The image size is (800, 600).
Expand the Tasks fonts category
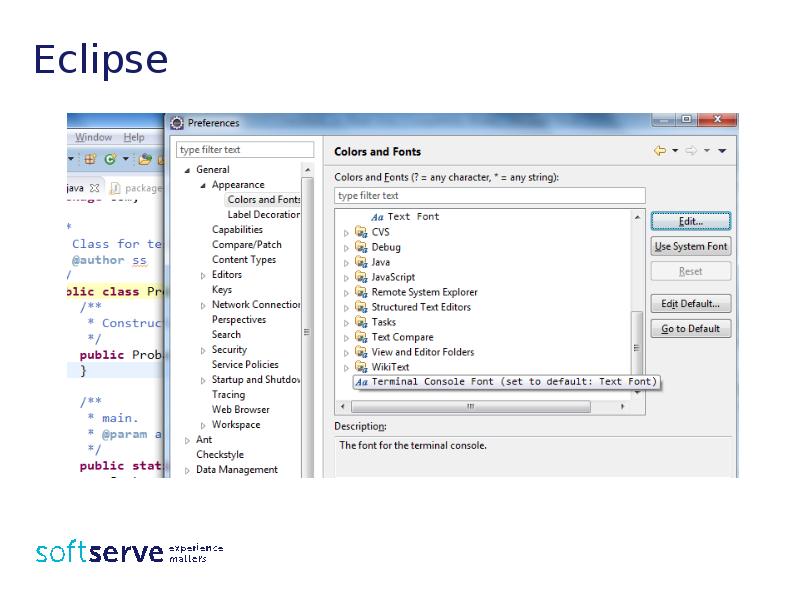tap(346, 323)
